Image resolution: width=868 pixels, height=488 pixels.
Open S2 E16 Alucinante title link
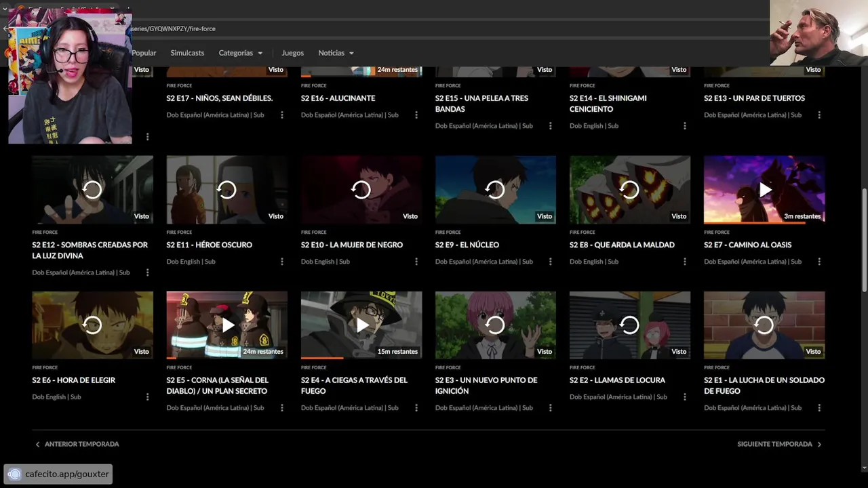tap(338, 98)
